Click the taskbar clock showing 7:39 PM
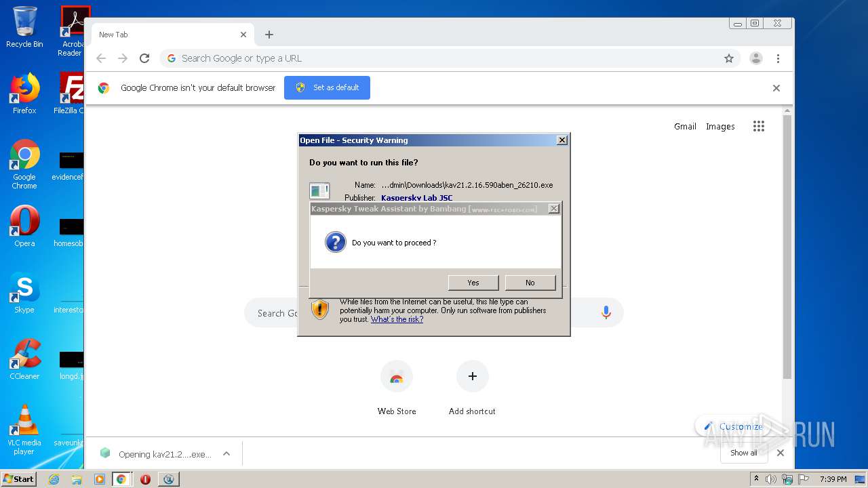 pyautogui.click(x=833, y=479)
